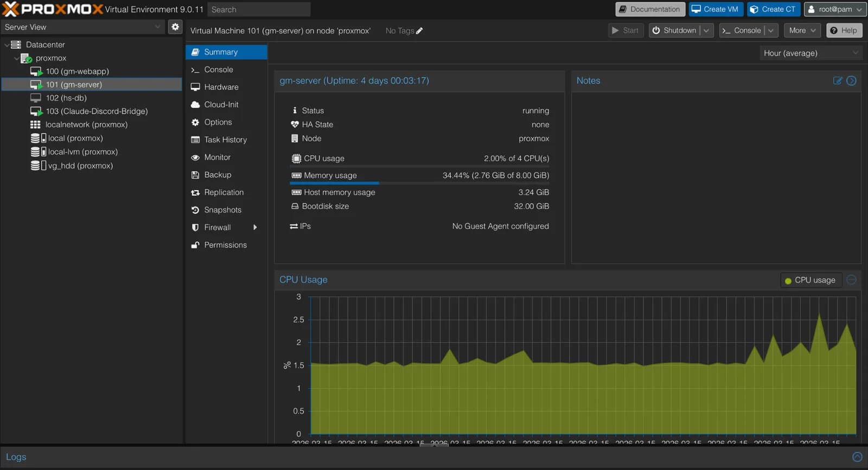This screenshot has width=868, height=470.
Task: Click the Status info icon
Action: (x=295, y=111)
